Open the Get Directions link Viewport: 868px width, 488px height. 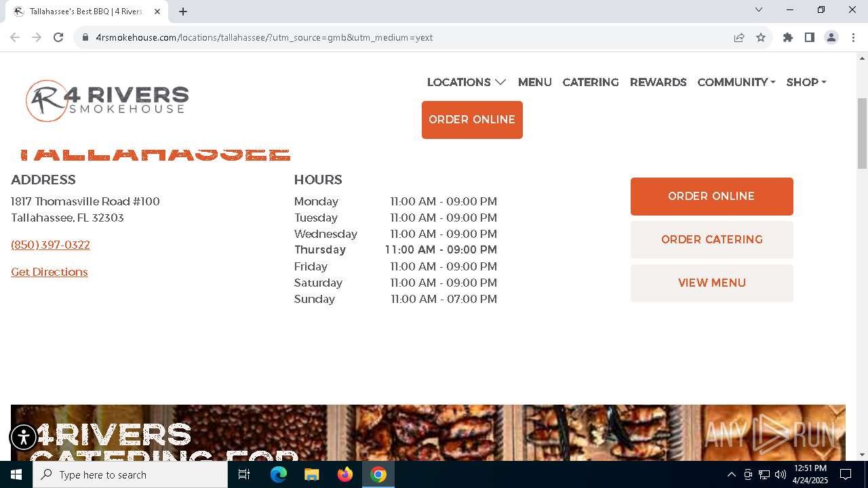coord(50,272)
